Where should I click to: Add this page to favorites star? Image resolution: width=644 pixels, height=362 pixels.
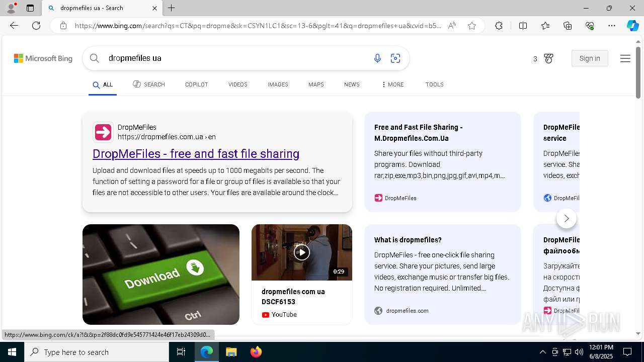pos(472,26)
